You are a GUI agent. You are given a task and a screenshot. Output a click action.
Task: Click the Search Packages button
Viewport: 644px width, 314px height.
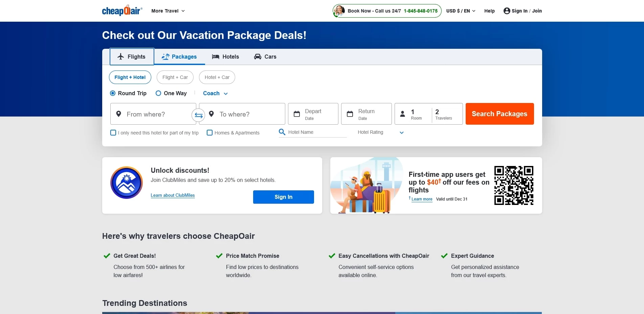click(x=499, y=114)
